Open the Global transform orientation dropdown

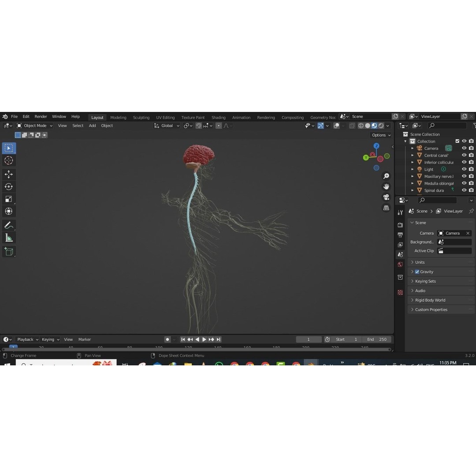click(167, 126)
